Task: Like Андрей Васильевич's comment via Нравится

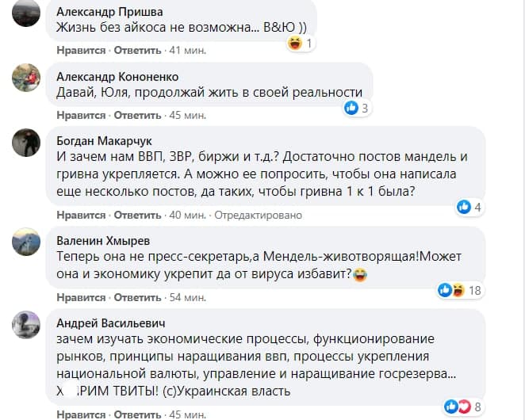Action: click(81, 414)
